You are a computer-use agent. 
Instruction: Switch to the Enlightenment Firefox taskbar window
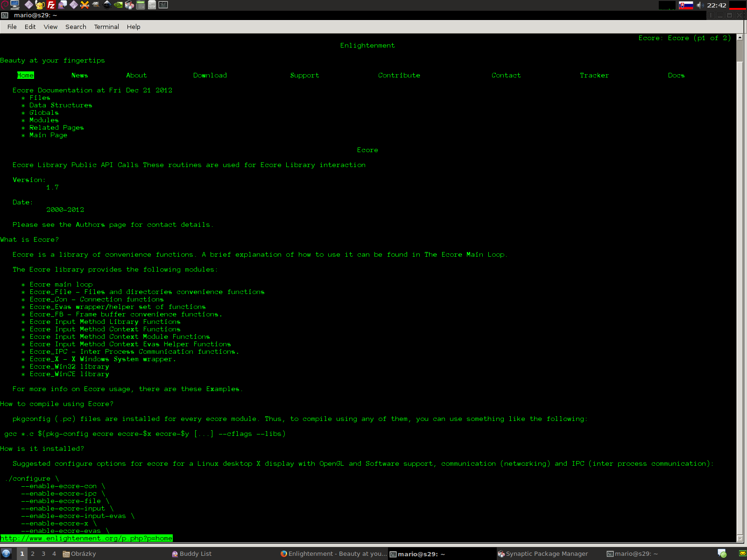333,553
